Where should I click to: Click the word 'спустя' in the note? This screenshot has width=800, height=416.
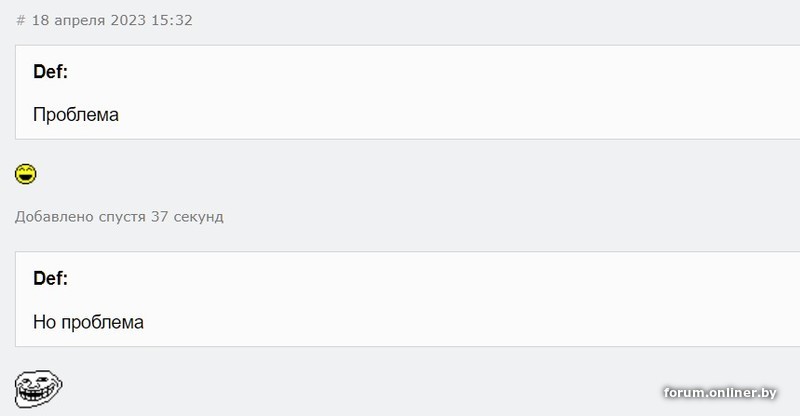tap(121, 217)
